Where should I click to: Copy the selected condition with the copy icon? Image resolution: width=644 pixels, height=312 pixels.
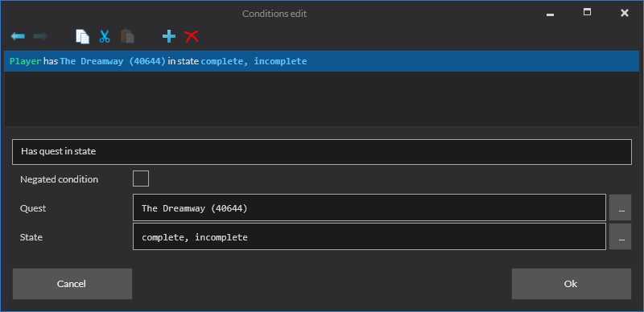[x=83, y=36]
